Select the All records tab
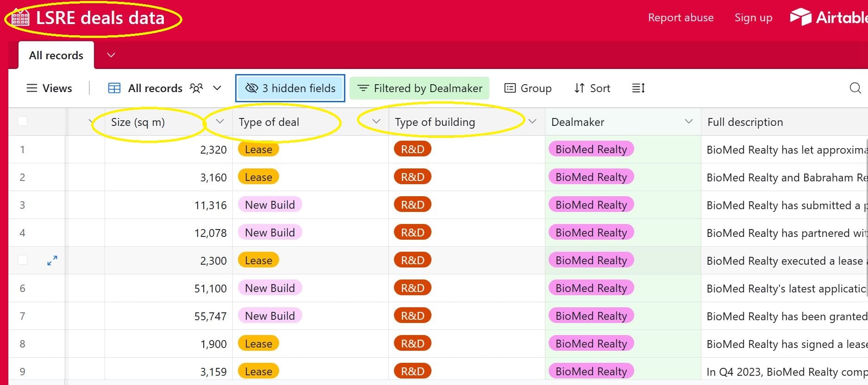This screenshot has width=868, height=385. click(56, 55)
